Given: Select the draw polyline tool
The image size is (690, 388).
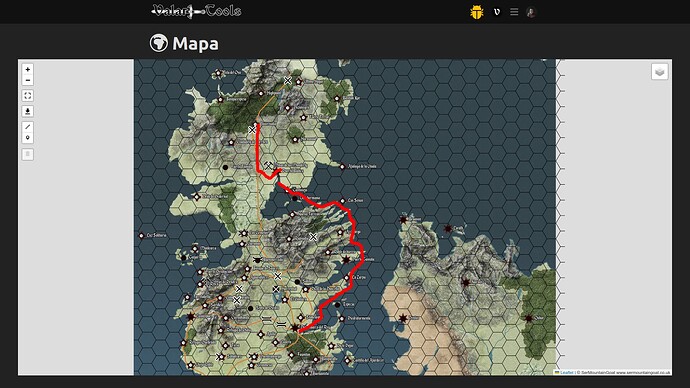Looking at the screenshot, I should coord(28,127).
